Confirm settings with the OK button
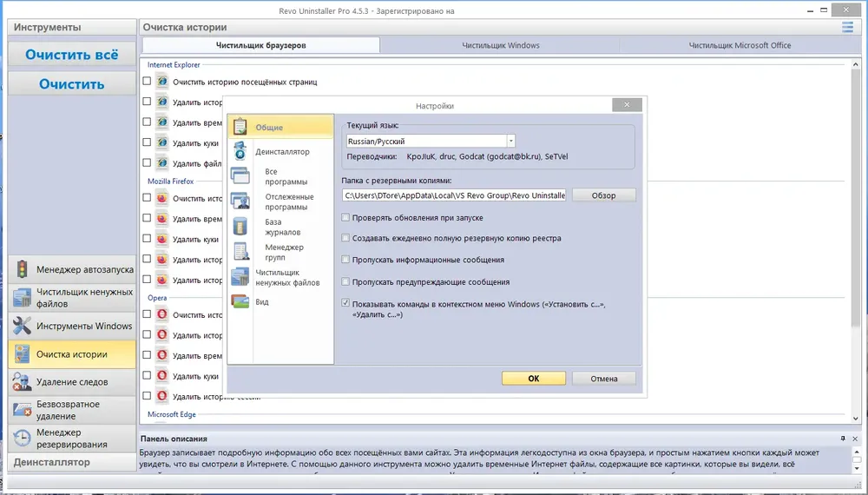Screen dimensions: 868x495 (534, 379)
